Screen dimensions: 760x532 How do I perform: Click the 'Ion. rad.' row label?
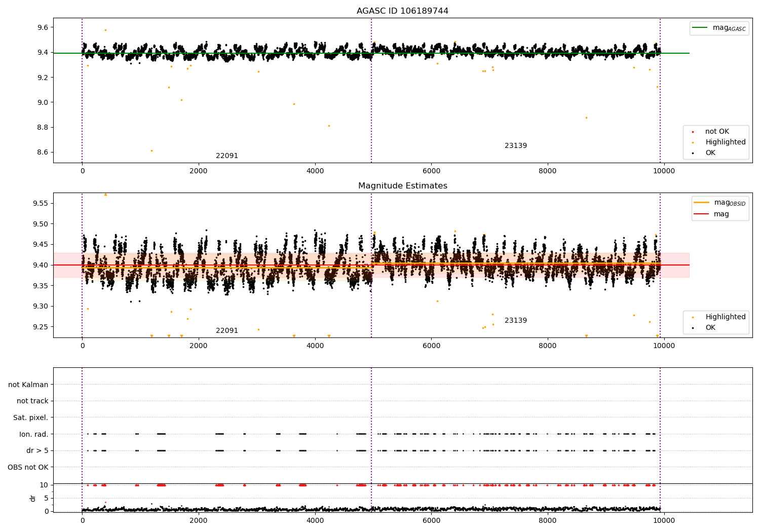click(x=34, y=434)
